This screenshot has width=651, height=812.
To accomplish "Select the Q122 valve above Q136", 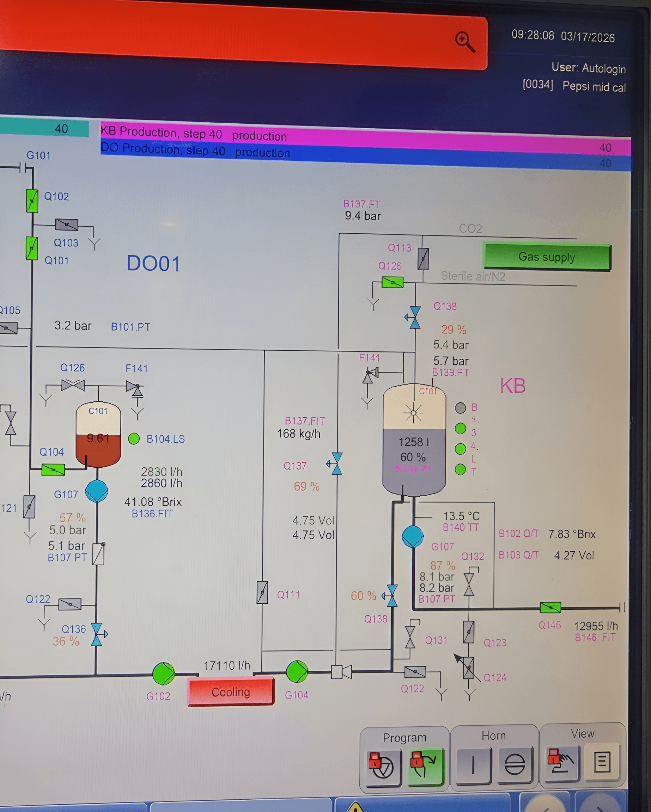I will click(x=70, y=604).
